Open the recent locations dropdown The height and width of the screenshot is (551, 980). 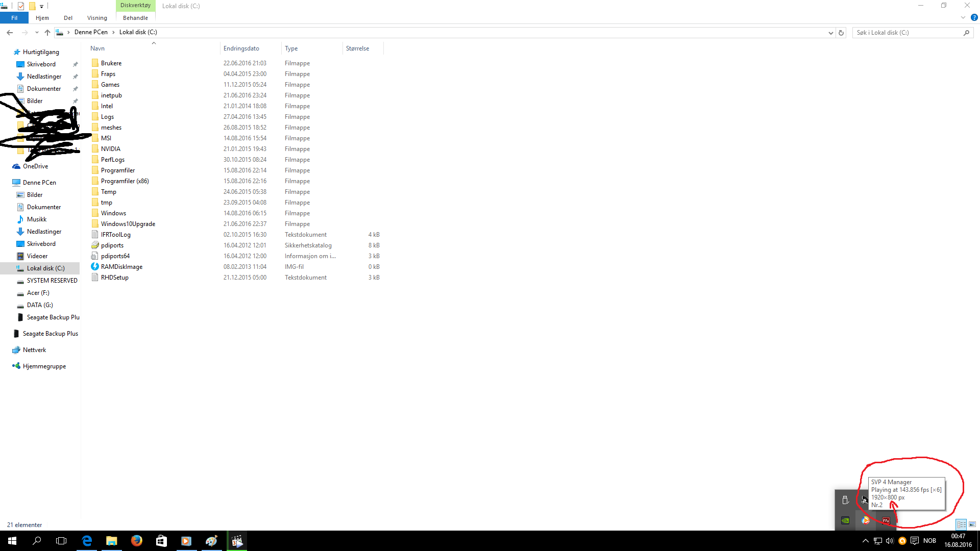(37, 32)
